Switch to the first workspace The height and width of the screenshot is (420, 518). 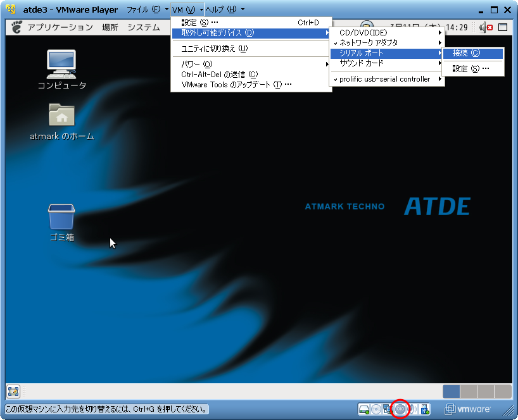click(452, 392)
